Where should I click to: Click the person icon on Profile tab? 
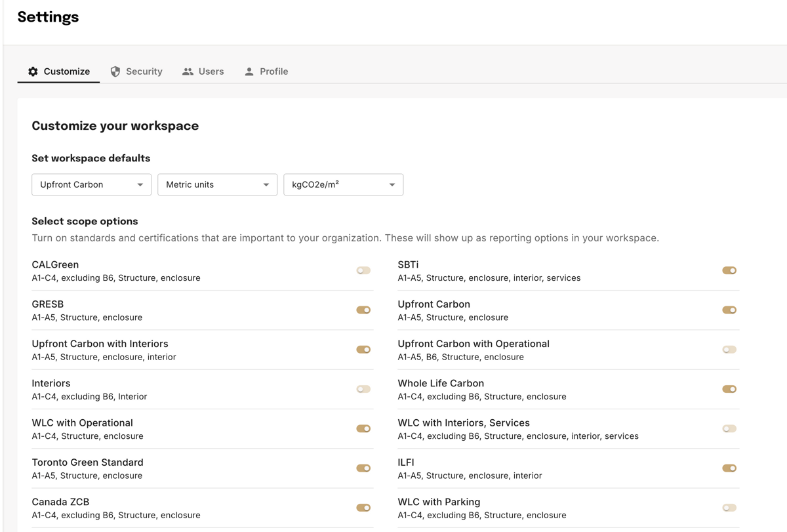click(x=249, y=72)
